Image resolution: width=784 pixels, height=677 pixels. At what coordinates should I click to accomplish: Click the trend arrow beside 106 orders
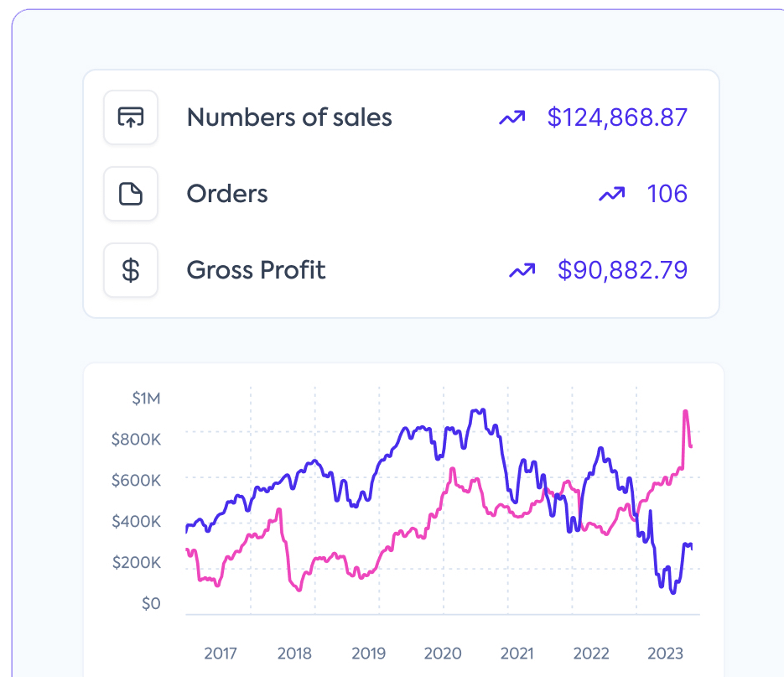[612, 195]
